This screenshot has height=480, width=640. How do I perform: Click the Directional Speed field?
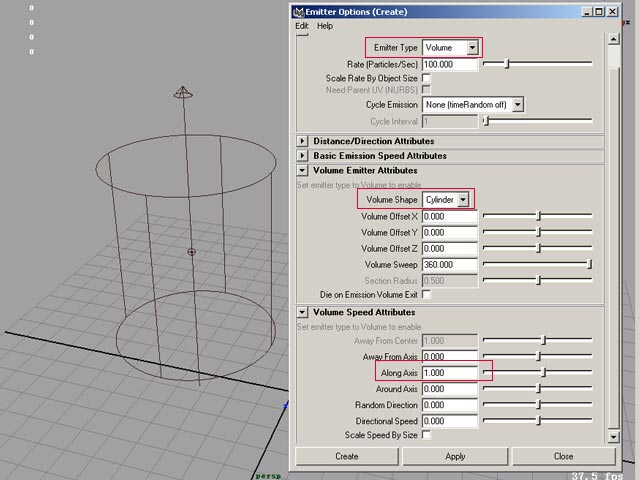point(450,421)
